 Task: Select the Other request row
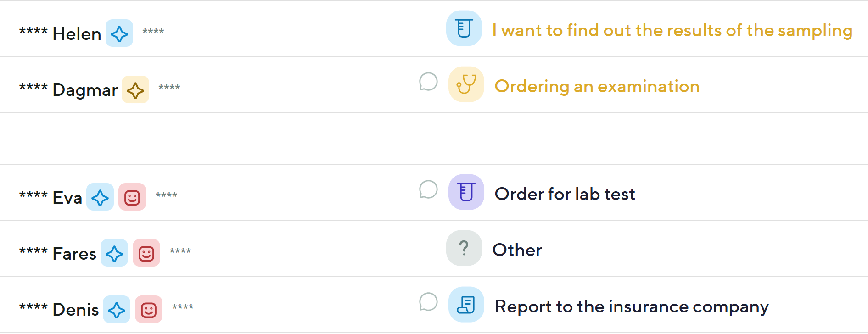coord(517,250)
